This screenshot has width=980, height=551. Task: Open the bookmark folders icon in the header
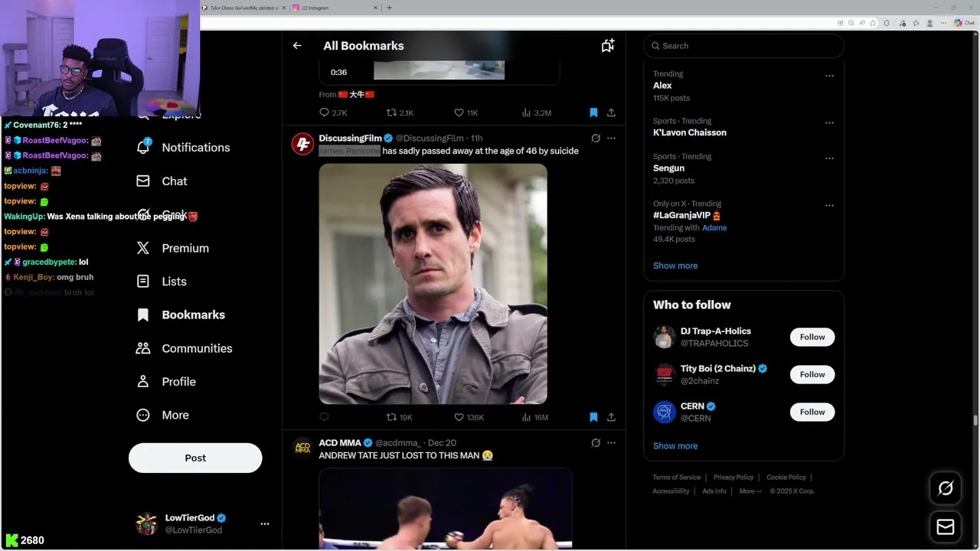click(608, 46)
